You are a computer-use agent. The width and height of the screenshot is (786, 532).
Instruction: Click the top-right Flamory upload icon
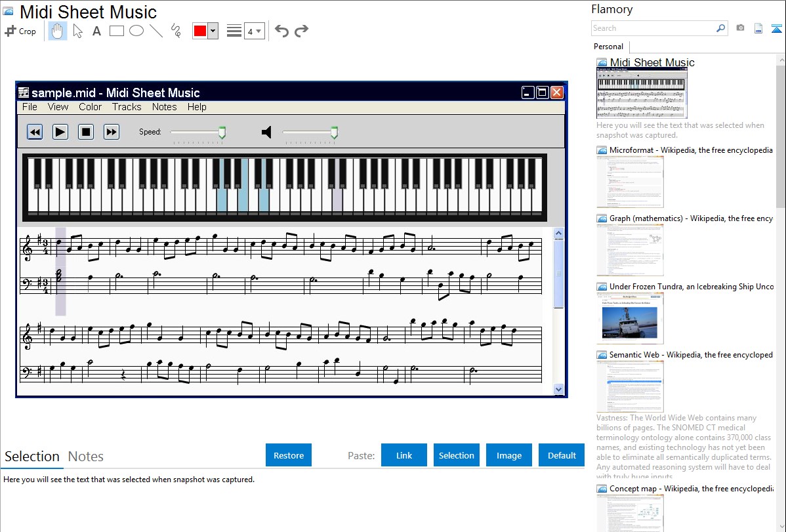(x=776, y=28)
